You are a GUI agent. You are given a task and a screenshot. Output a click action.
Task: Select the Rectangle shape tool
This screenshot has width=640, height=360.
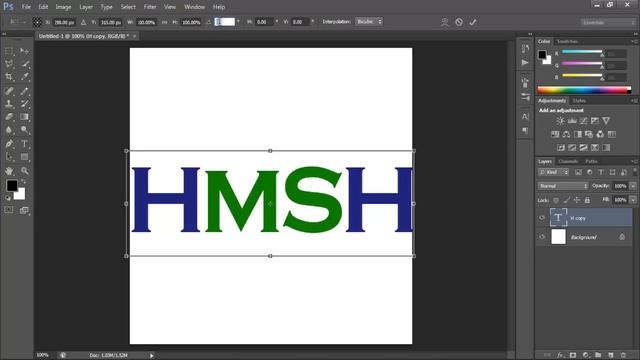pyautogui.click(x=24, y=157)
